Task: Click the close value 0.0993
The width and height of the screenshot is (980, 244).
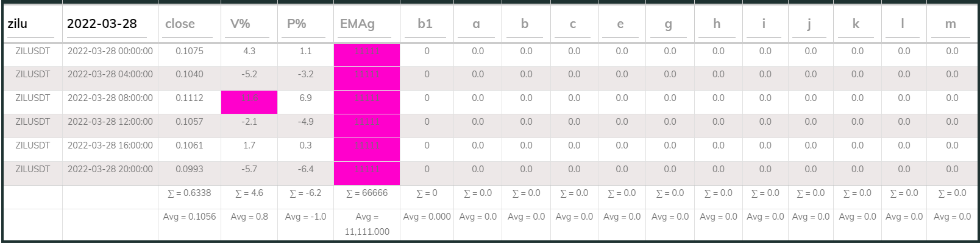Action: pyautogui.click(x=189, y=170)
